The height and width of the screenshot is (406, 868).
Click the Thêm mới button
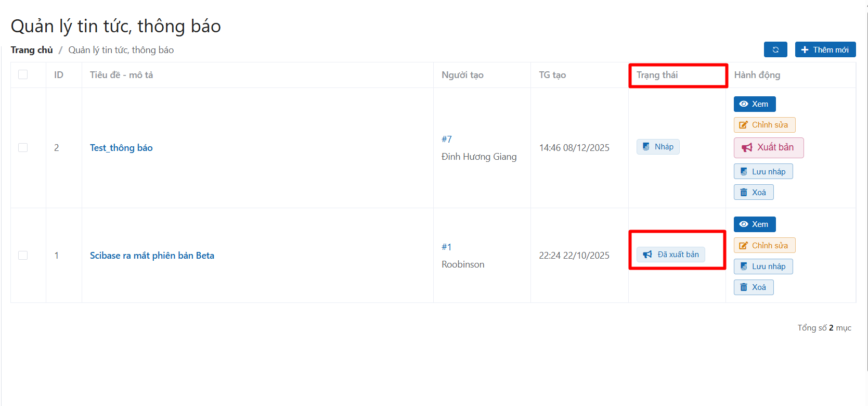[825, 49]
